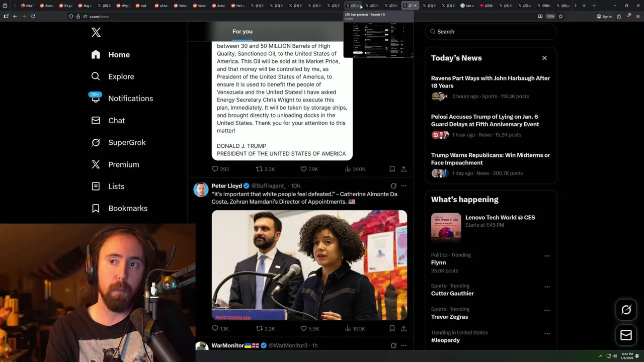Open more menu on the WarMonitor post
The height and width of the screenshot is (362, 644).
(x=404, y=345)
